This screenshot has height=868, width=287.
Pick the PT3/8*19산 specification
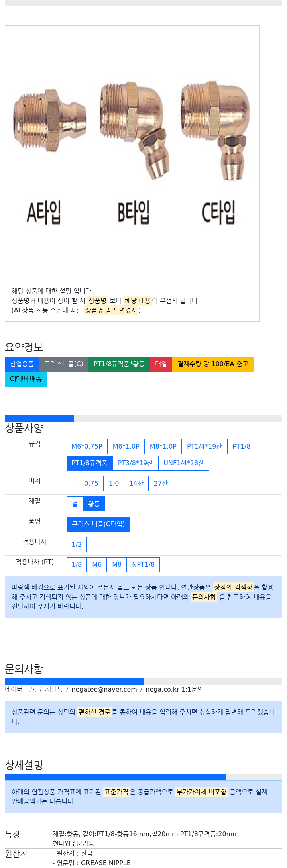pos(136,463)
